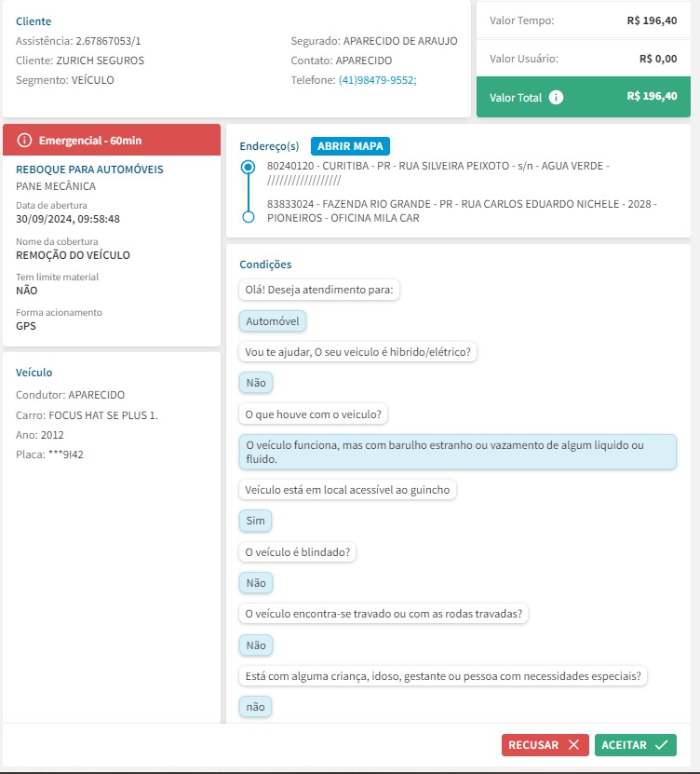Select the origin route marker for Curitiba
The image size is (700, 774).
tap(248, 168)
